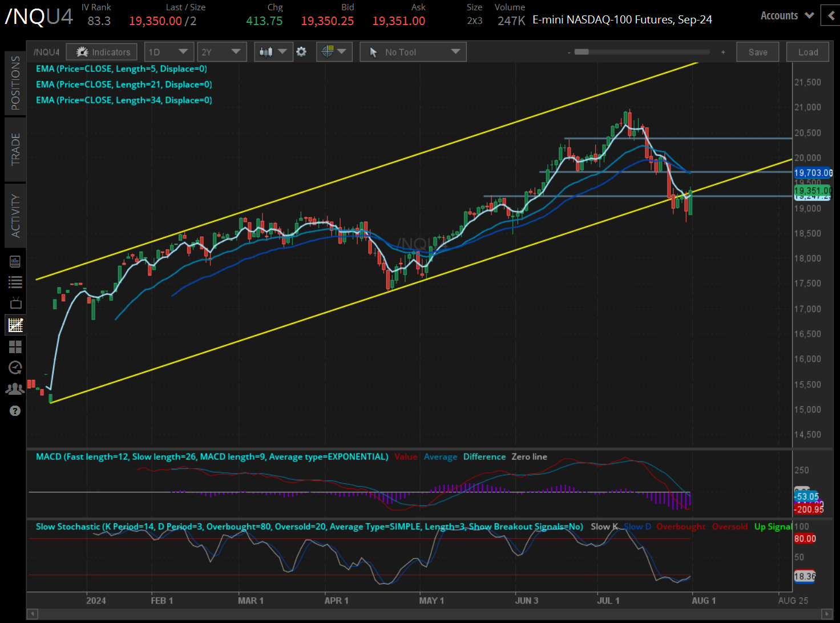Screen dimensions: 840x623
Task: Click the E-mini NASDAQ-100 Futures description
Action: point(622,20)
